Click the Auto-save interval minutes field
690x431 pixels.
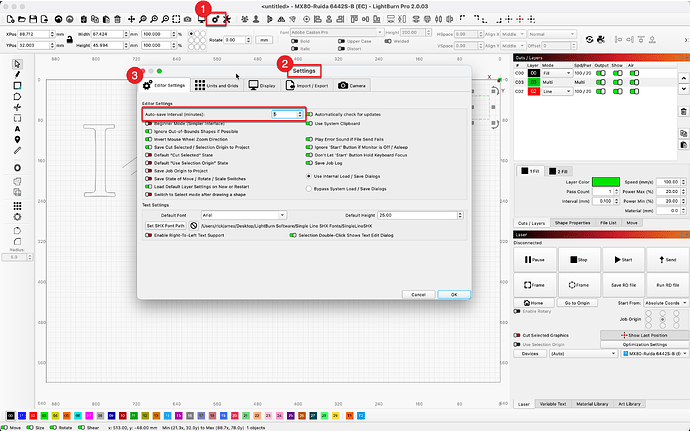(x=287, y=114)
